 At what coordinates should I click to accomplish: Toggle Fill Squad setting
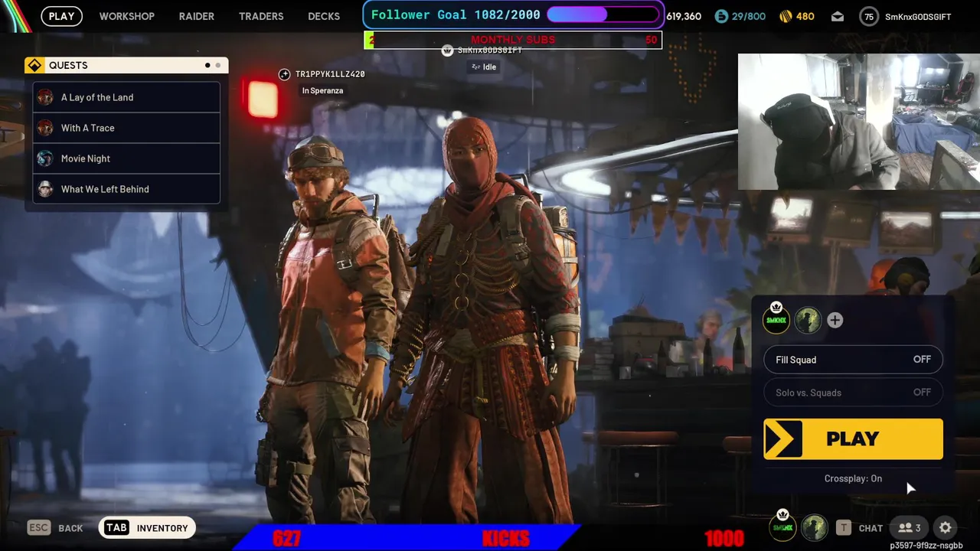(853, 360)
